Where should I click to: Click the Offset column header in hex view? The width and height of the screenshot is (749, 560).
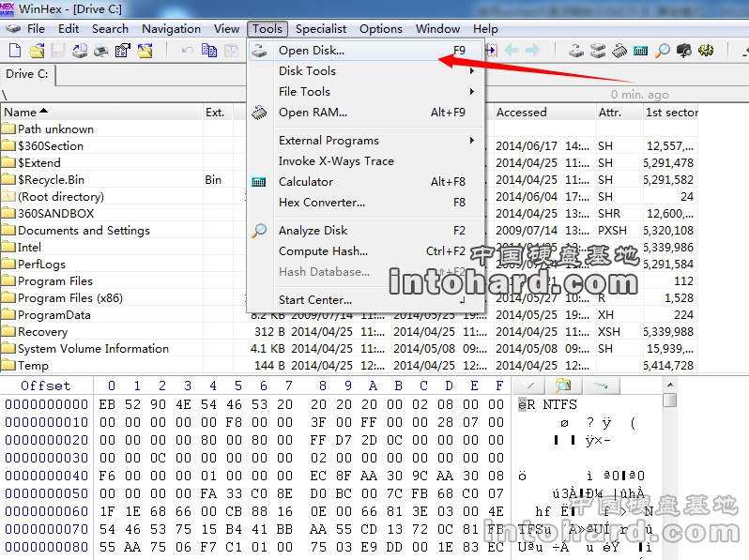[x=46, y=386]
